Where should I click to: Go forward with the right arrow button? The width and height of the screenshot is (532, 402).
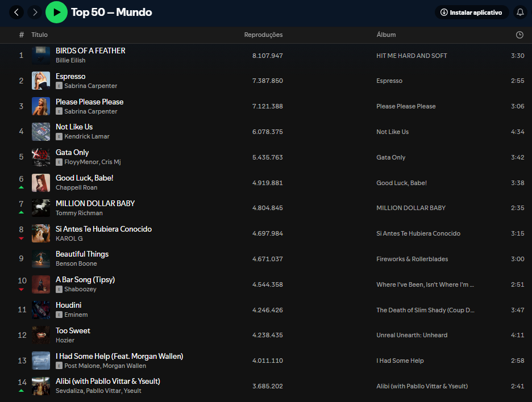[35, 12]
